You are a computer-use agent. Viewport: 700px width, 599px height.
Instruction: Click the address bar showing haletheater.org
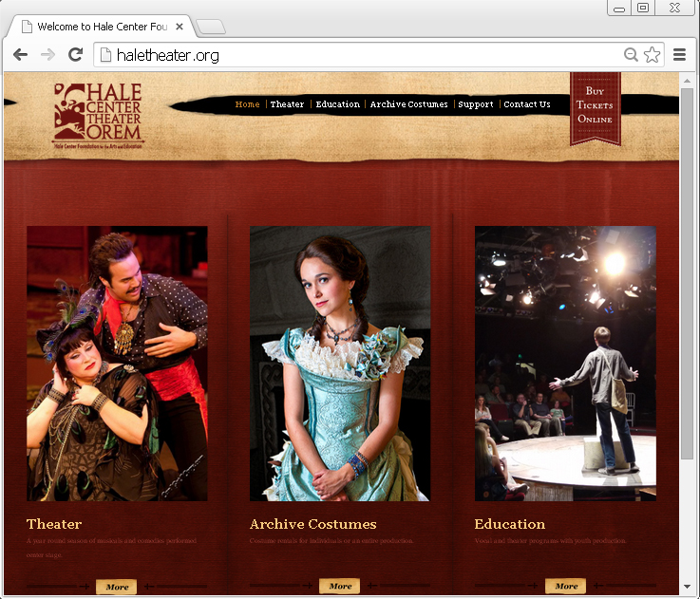coord(361,55)
